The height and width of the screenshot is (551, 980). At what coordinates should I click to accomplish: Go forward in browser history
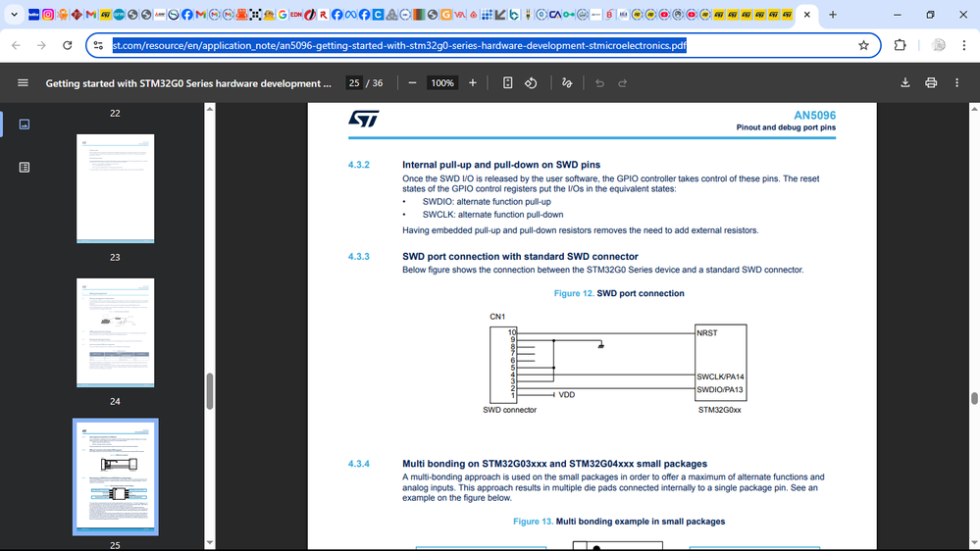pyautogui.click(x=41, y=45)
